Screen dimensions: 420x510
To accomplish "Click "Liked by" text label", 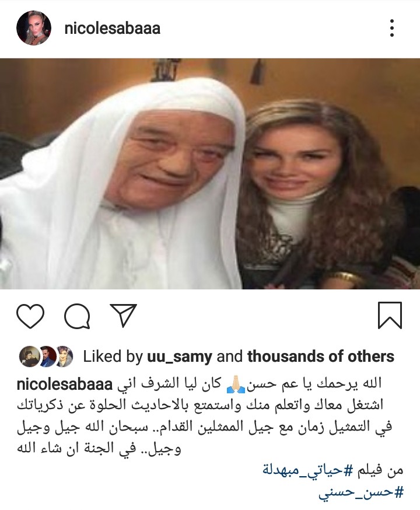I will tap(113, 357).
